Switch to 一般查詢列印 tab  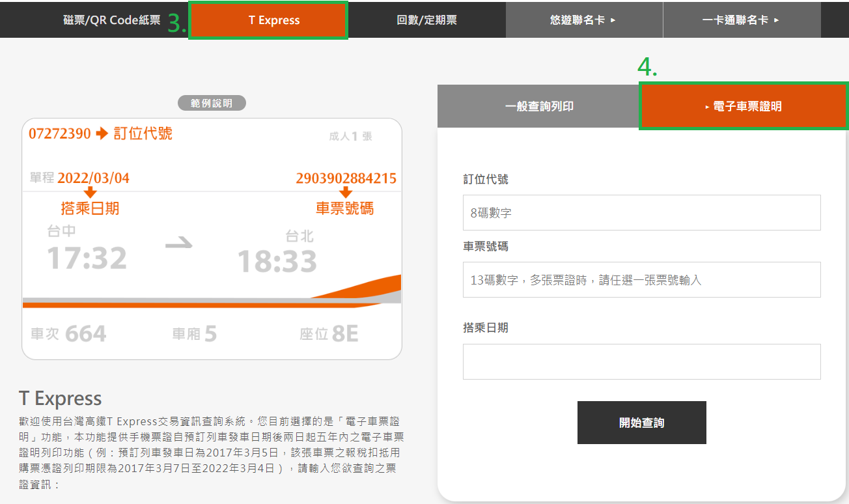pos(538,106)
